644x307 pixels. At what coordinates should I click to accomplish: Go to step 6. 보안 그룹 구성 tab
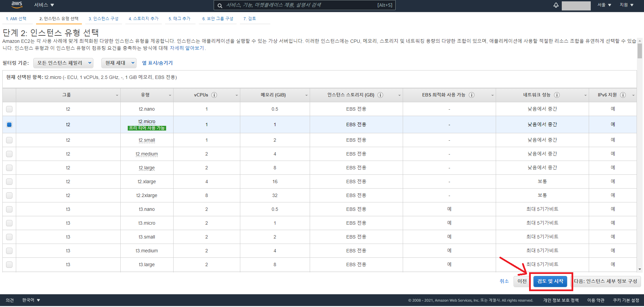click(218, 19)
